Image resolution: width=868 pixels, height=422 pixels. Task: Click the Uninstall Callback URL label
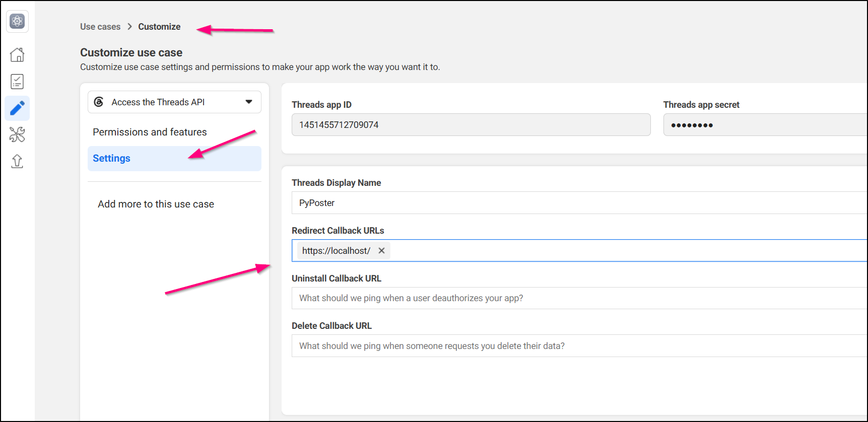coord(337,278)
